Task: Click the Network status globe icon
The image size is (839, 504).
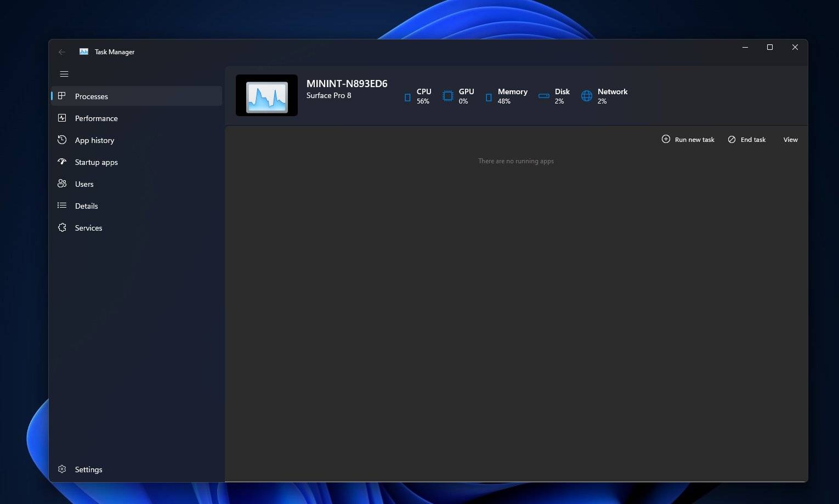Action: pos(586,96)
